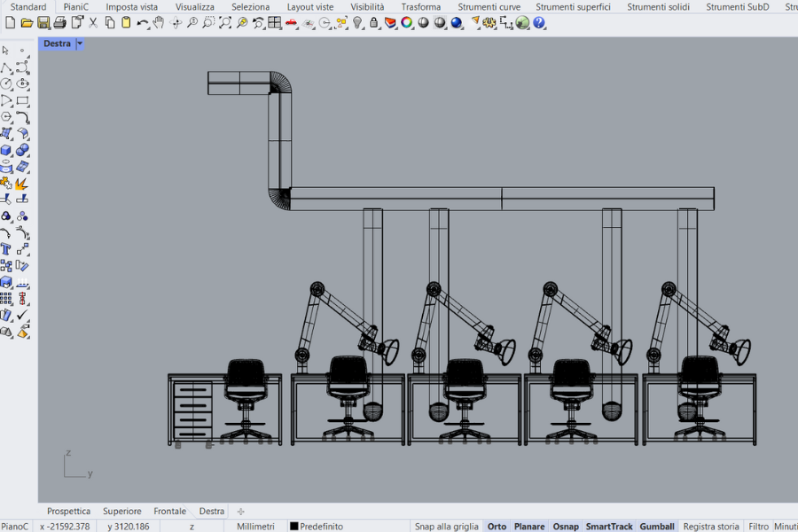The image size is (798, 532).
Task: Toggle Orto mode in status bar
Action: (497, 526)
